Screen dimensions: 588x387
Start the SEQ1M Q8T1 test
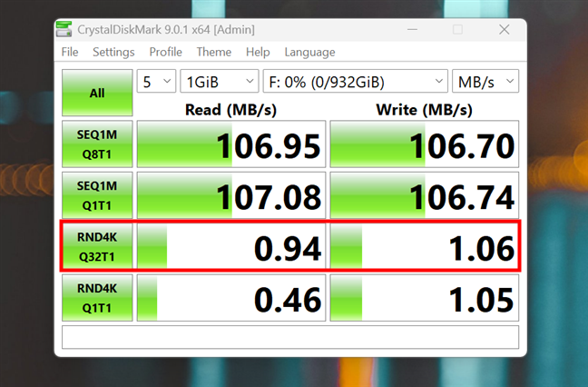[x=97, y=144]
